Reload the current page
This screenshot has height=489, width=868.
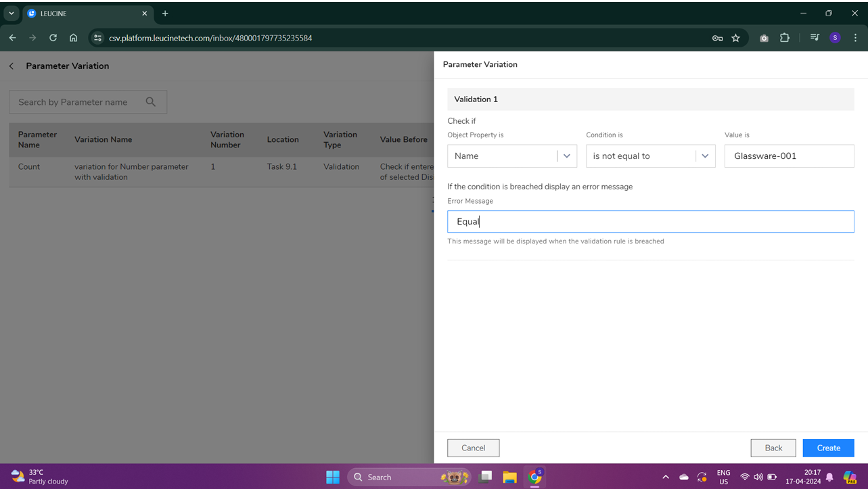click(53, 38)
